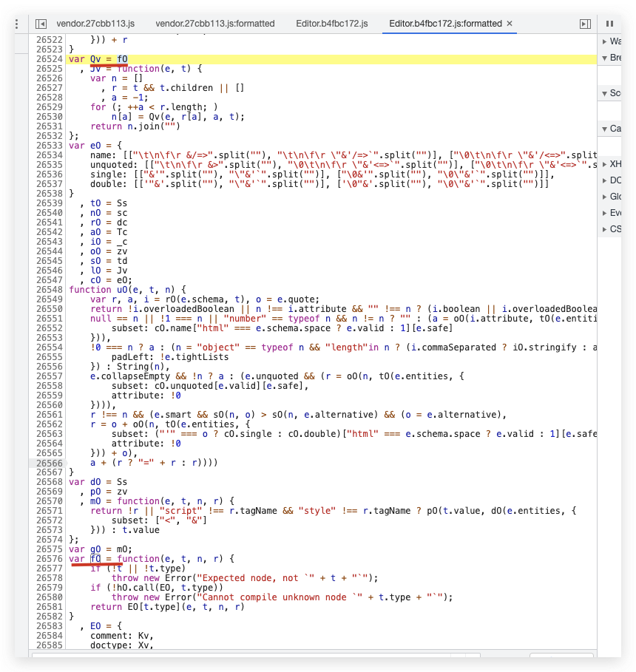Close the Editor.b4fbc172.js:formatted tab
The width and height of the screenshot is (636, 672).
(509, 23)
